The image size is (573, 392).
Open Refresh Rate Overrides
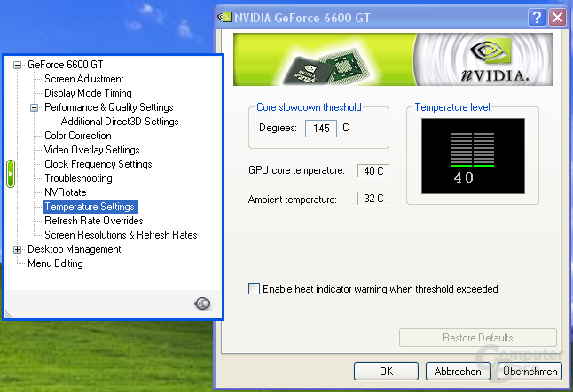[94, 221]
